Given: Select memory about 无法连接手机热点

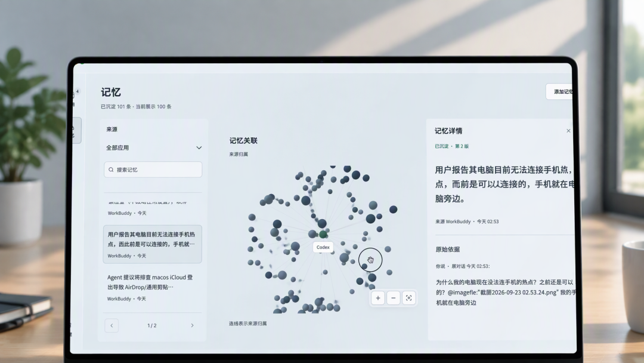Looking at the screenshot, I should pos(153,244).
